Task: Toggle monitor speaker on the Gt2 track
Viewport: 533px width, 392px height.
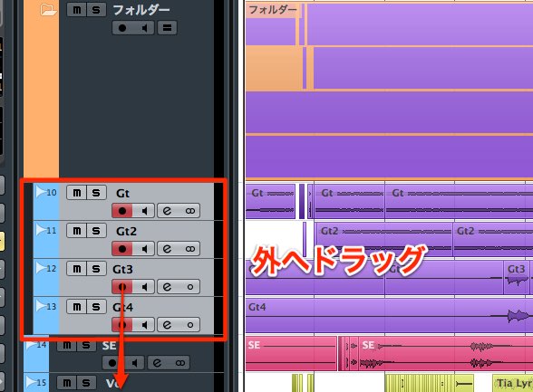Action: click(x=144, y=249)
